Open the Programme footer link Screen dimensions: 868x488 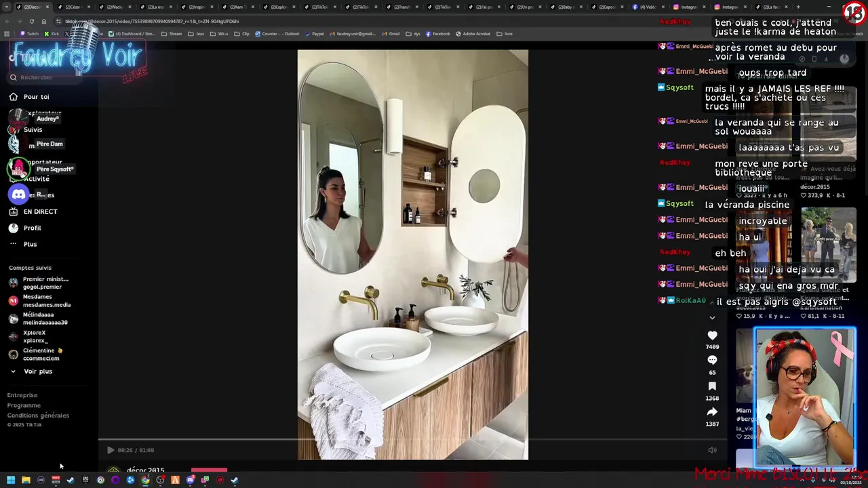24,405
